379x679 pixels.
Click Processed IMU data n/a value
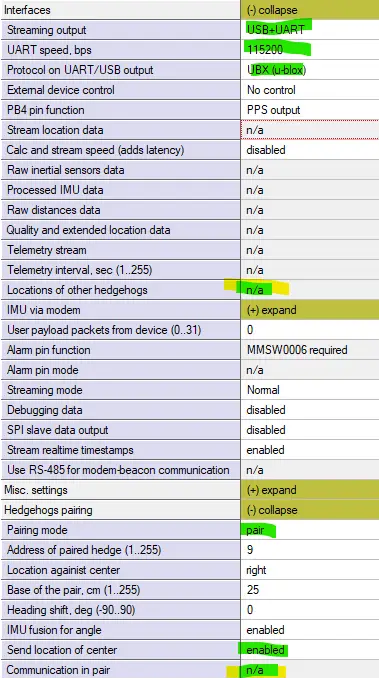pos(310,190)
